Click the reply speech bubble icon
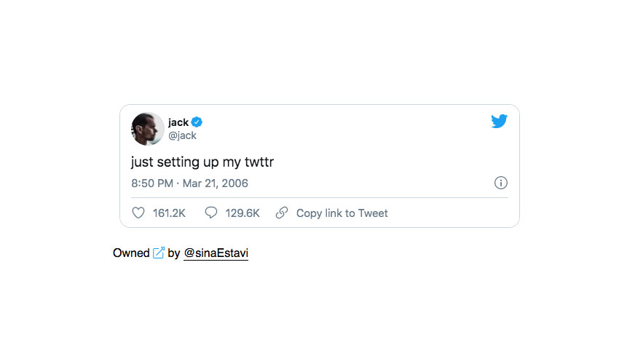 [211, 213]
